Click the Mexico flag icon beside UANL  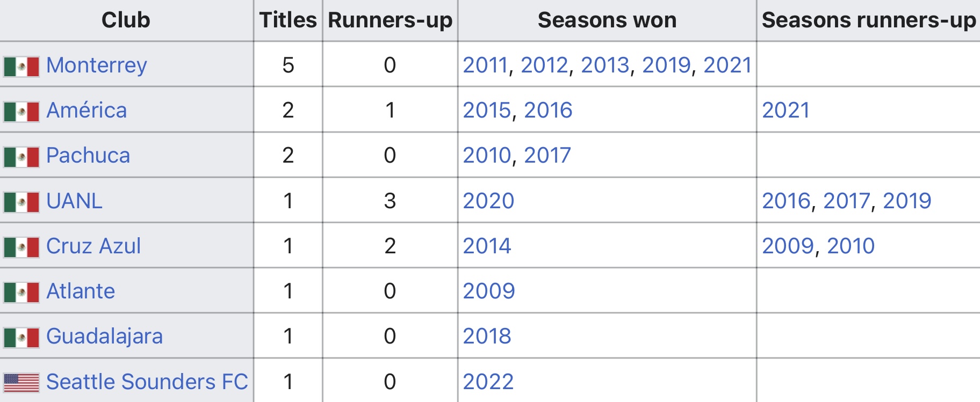point(21,202)
